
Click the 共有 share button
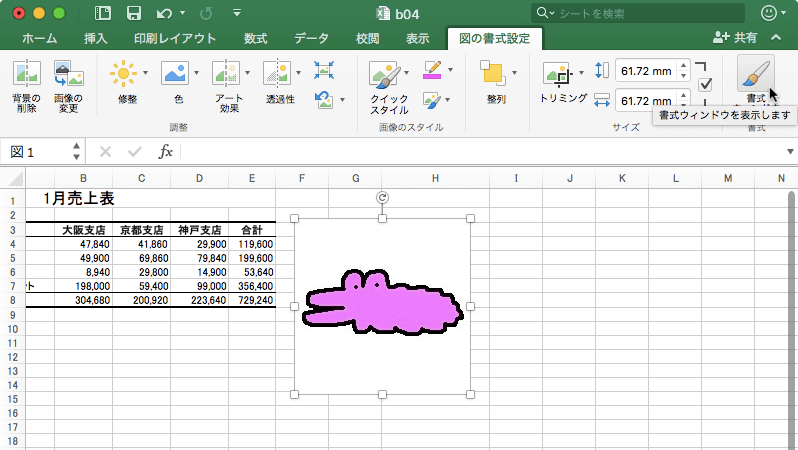click(735, 37)
